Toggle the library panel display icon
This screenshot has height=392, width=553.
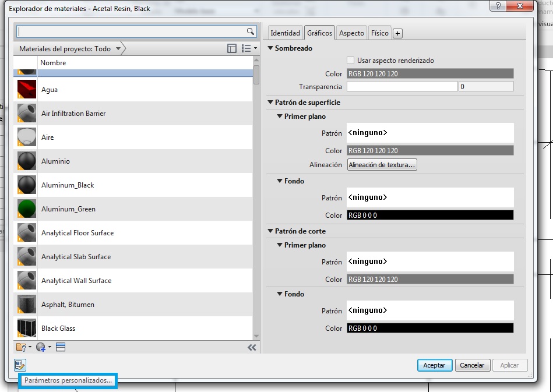point(232,49)
